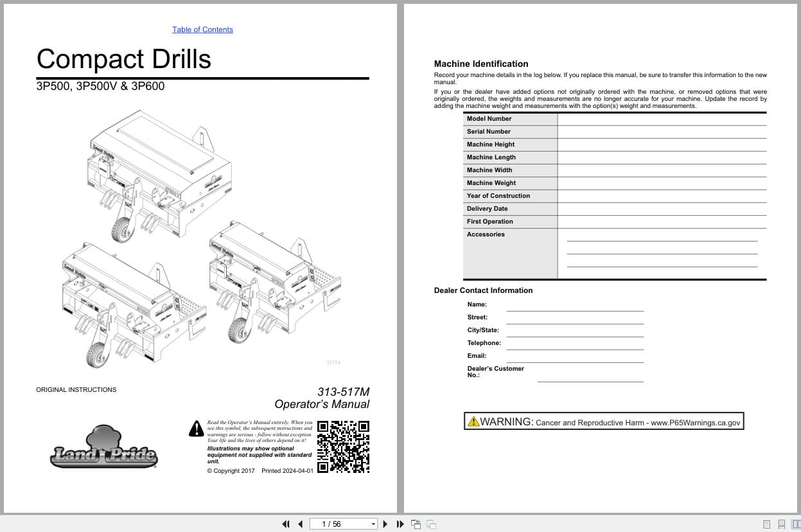Click the First Operation row label
This screenshot has height=532, width=801.
pyautogui.click(x=490, y=222)
